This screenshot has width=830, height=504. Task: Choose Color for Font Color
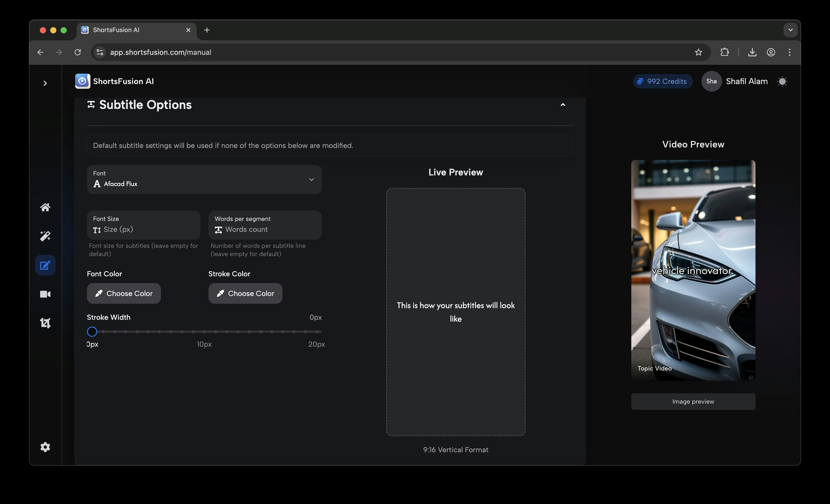124,293
